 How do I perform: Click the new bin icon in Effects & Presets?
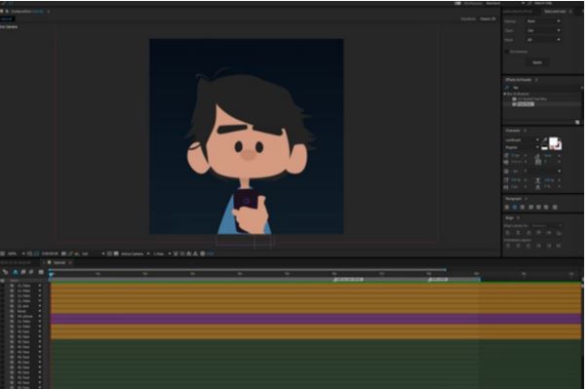[x=577, y=122]
